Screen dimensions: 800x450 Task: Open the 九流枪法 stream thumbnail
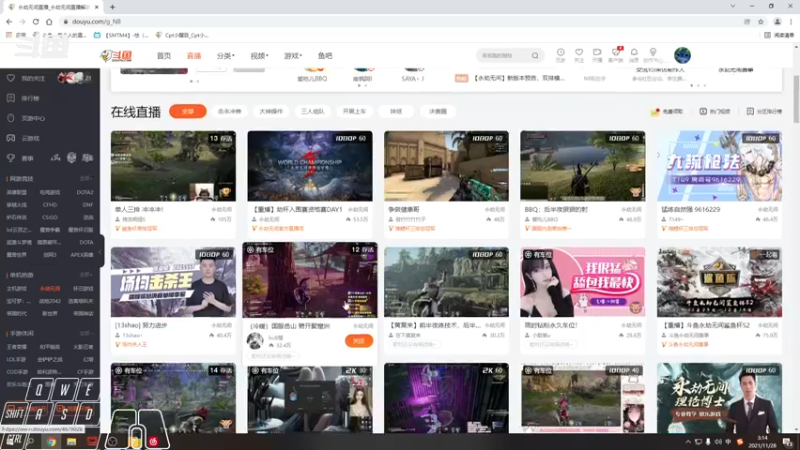pyautogui.click(x=719, y=166)
